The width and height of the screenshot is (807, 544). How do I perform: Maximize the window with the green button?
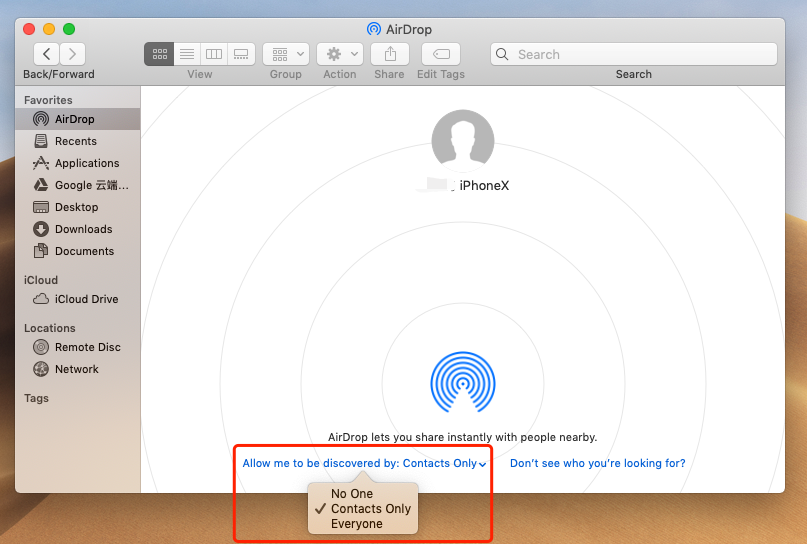[69, 29]
